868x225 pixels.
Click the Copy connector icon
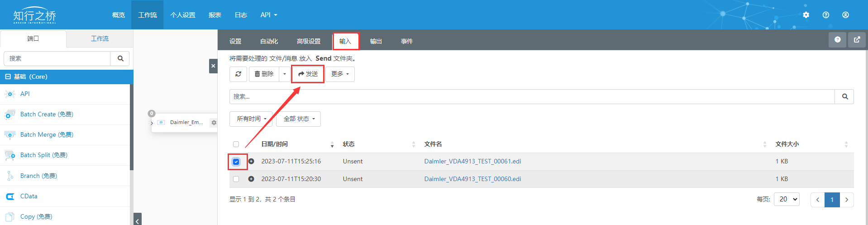click(x=10, y=217)
